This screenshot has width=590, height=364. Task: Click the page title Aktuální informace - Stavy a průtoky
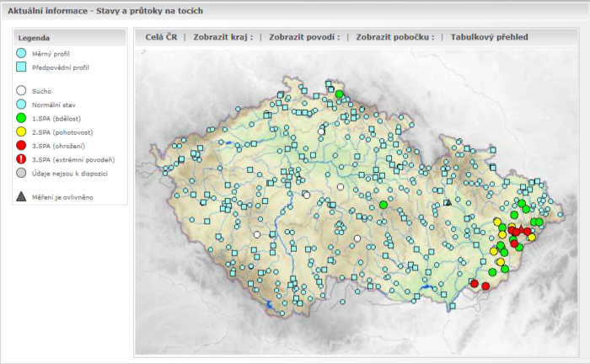pos(105,11)
